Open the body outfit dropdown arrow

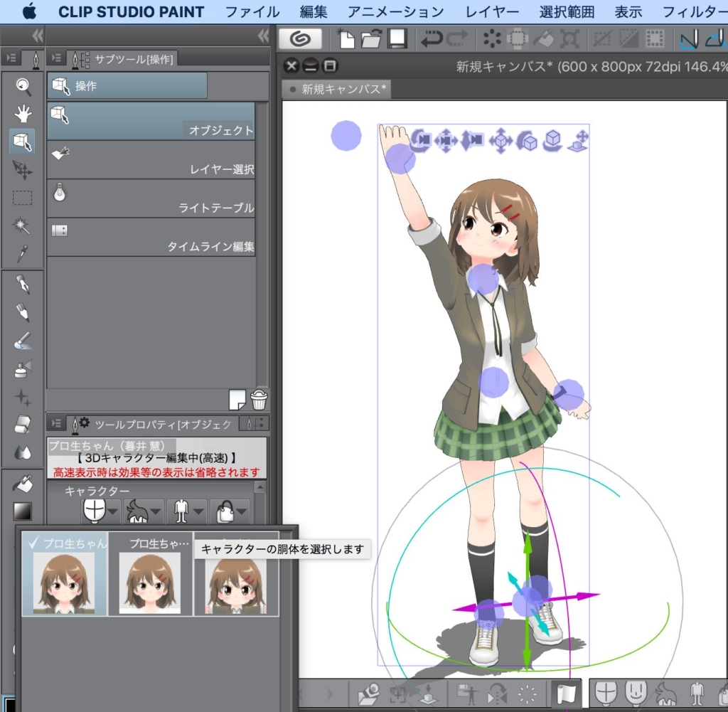[198, 513]
